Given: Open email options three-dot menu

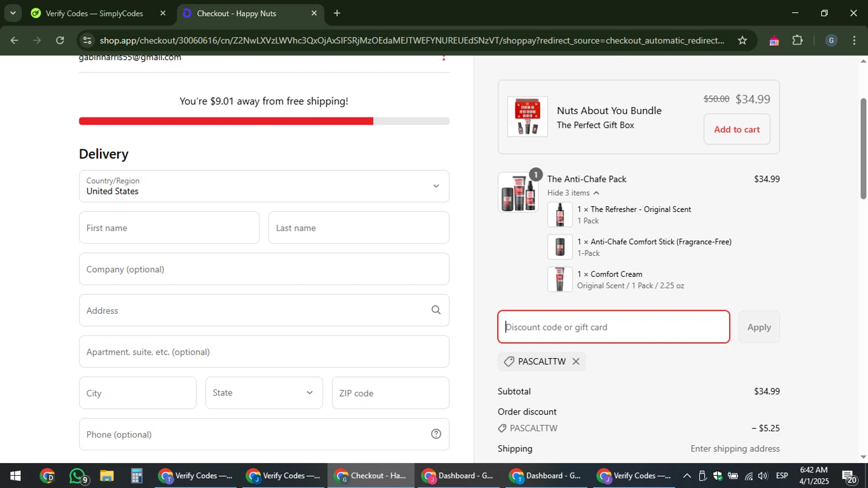Looking at the screenshot, I should (x=444, y=57).
